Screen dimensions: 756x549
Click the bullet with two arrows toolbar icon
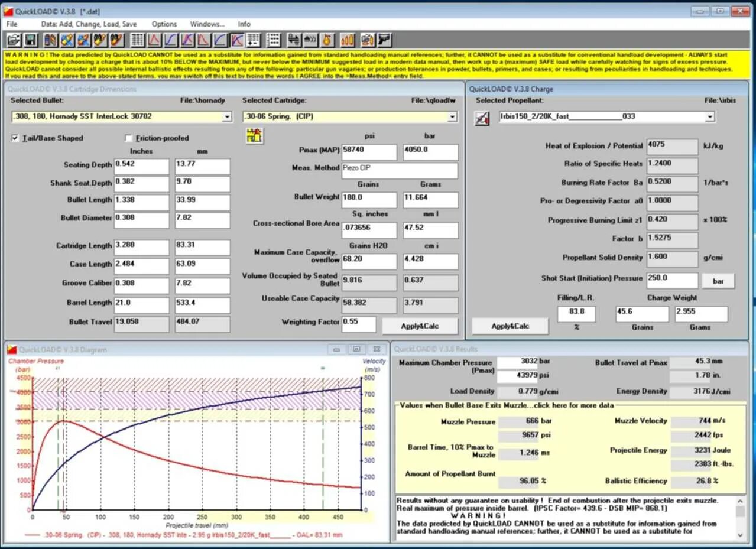coord(294,40)
